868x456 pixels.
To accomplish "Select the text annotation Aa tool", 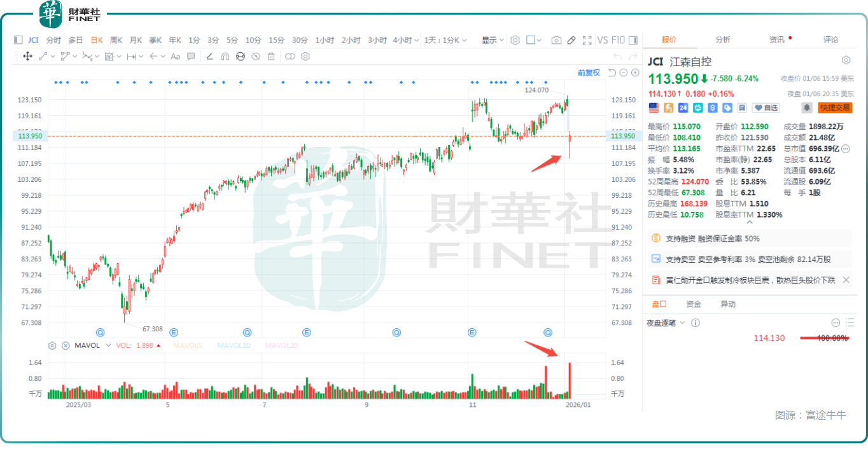I will [x=176, y=57].
